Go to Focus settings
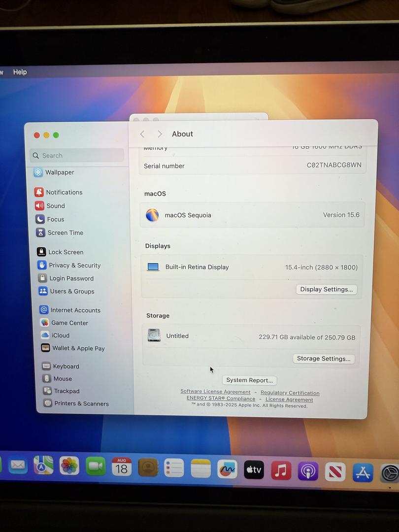 (50, 219)
